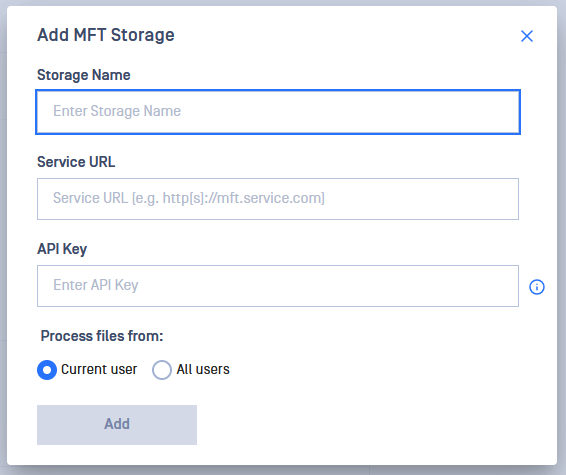Choose the All users radio option
This screenshot has width=566, height=475.
pos(162,370)
